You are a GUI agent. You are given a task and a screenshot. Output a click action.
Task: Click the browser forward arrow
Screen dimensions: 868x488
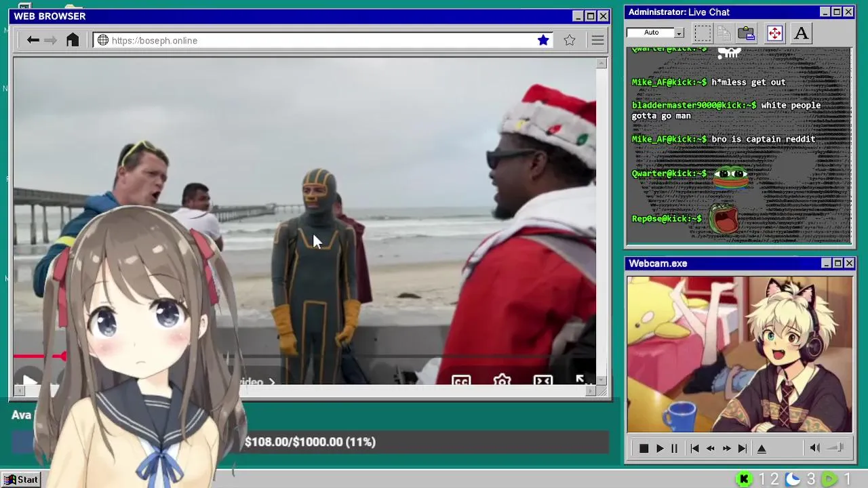tap(50, 41)
